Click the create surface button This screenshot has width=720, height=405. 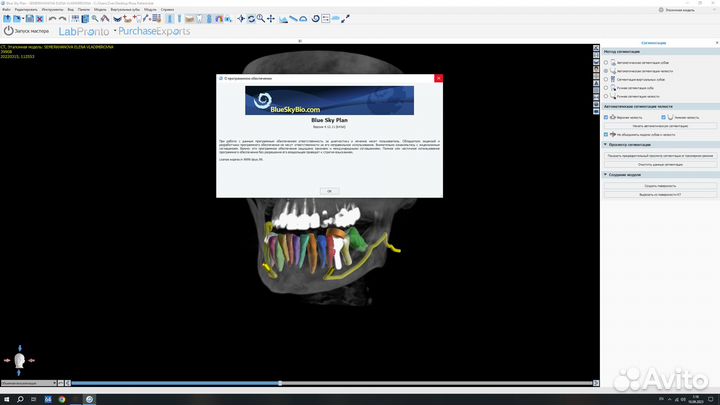pos(660,186)
